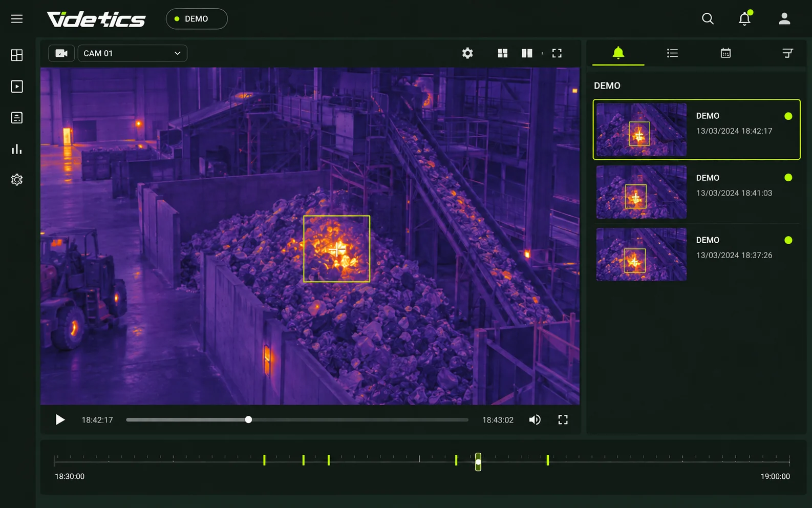Toggle status dot of 18:42:17 alert
Viewport: 812px width, 508px height.
pos(788,116)
